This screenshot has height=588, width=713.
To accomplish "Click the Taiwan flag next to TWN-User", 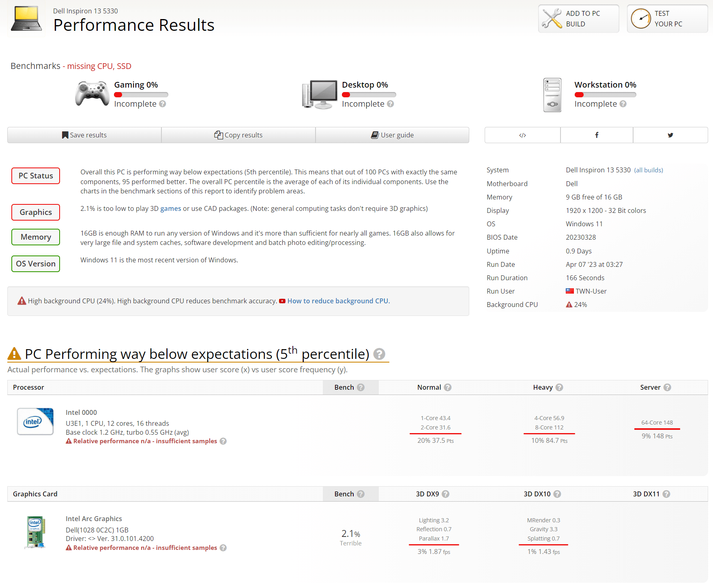I will coord(570,291).
